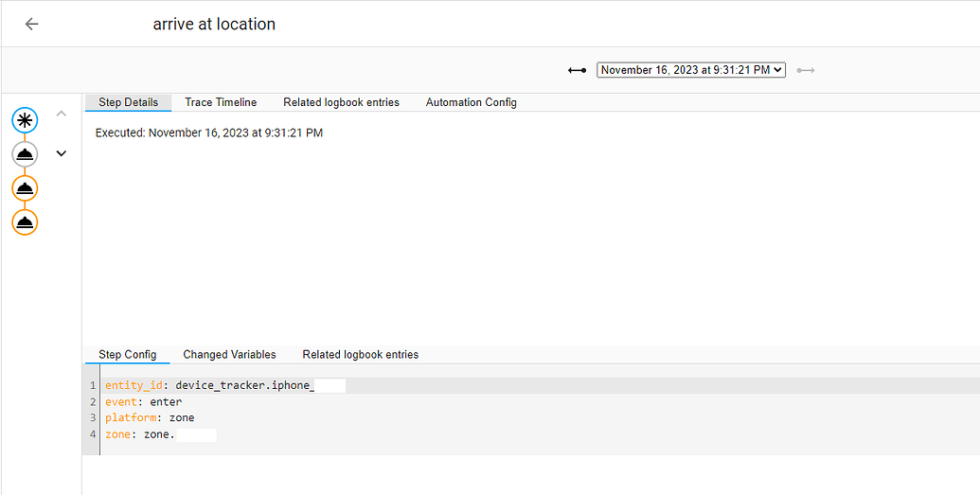Viewport: 980px width, 495px height.
Task: Click the newer trace arrow icon
Action: click(x=806, y=70)
